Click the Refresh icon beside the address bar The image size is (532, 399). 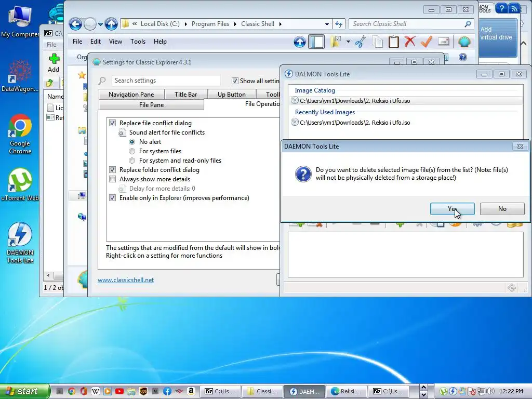click(339, 24)
